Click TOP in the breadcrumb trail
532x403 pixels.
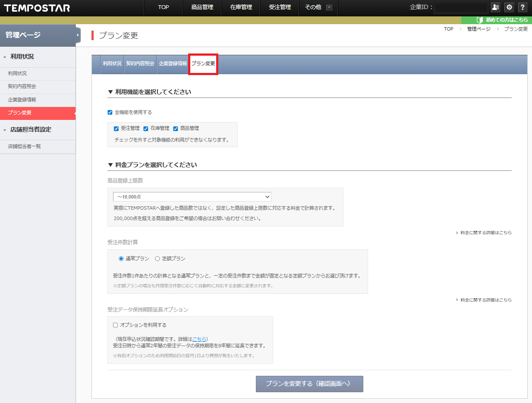click(449, 29)
